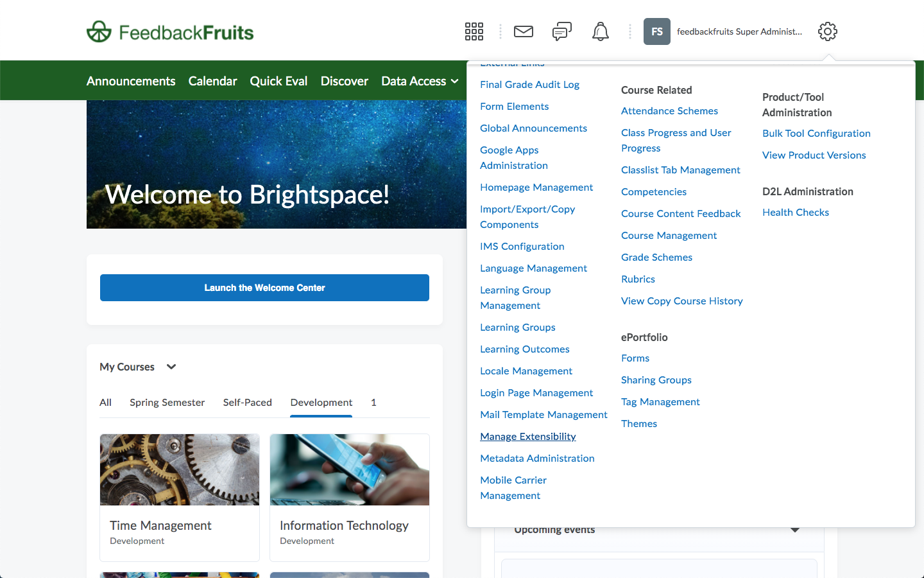924x578 pixels.
Task: Open Competencies link
Action: [x=654, y=191]
